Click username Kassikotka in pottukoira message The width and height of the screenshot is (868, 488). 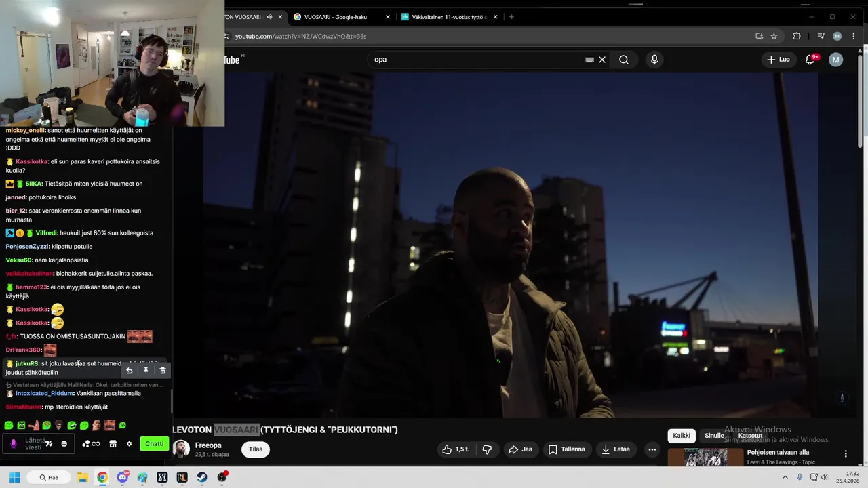(x=31, y=162)
